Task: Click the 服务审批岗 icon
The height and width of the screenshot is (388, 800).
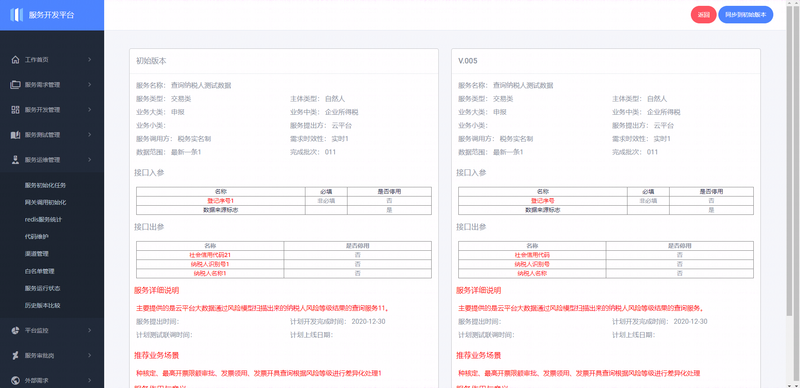Action: [15, 355]
